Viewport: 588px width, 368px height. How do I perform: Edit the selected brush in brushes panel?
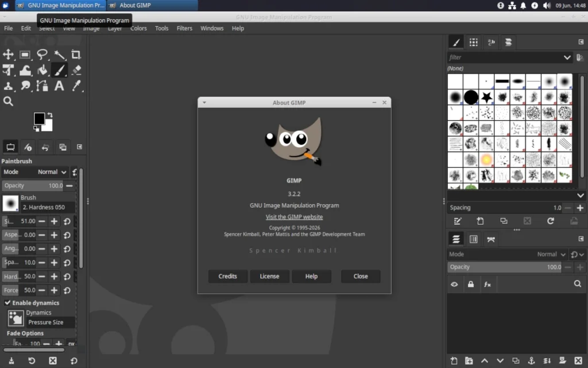tap(457, 221)
